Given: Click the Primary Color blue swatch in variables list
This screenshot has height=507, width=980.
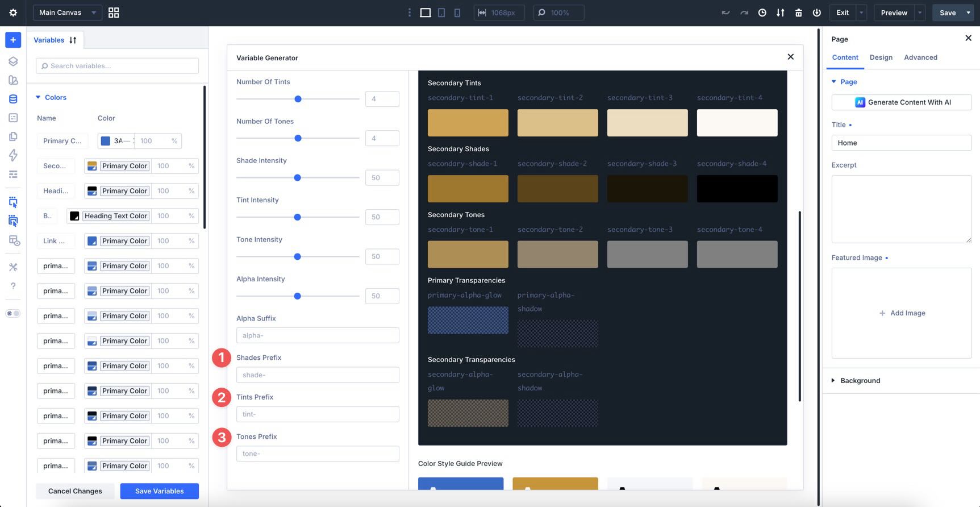Looking at the screenshot, I should point(105,141).
